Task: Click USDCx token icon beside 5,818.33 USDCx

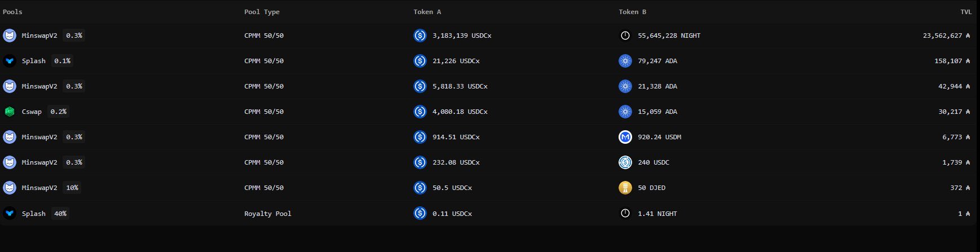Action: coord(420,86)
